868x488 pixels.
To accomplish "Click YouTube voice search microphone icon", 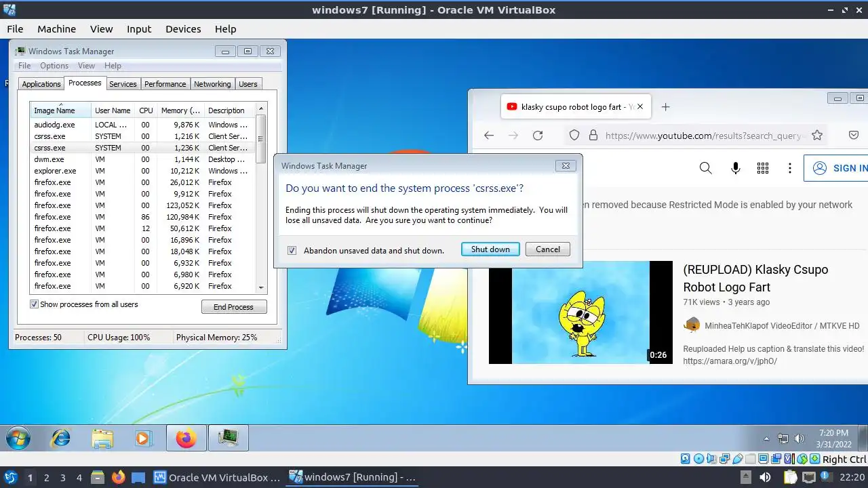I will click(735, 168).
